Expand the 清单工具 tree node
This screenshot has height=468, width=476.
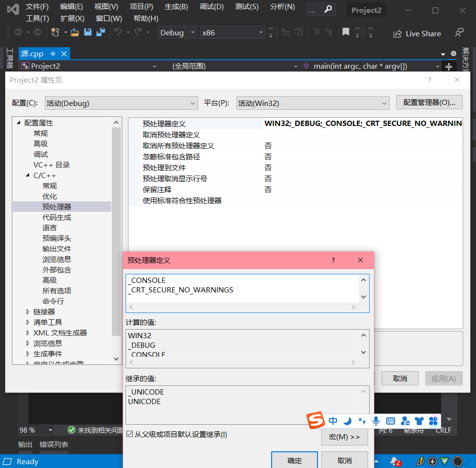(28, 322)
